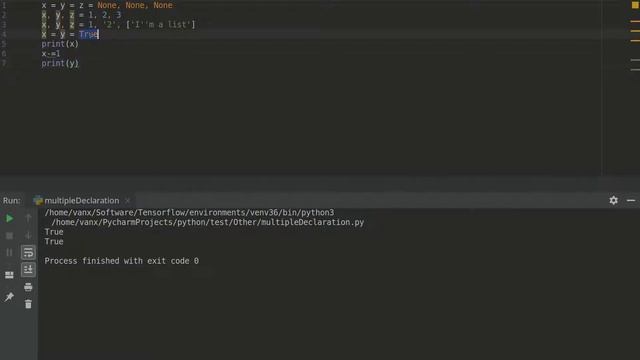Place the cursor on the print(x) line

coord(60,44)
